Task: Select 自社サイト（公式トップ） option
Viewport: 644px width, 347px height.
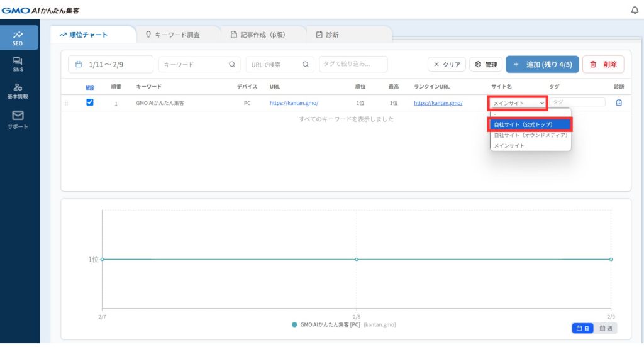Action: coord(530,124)
